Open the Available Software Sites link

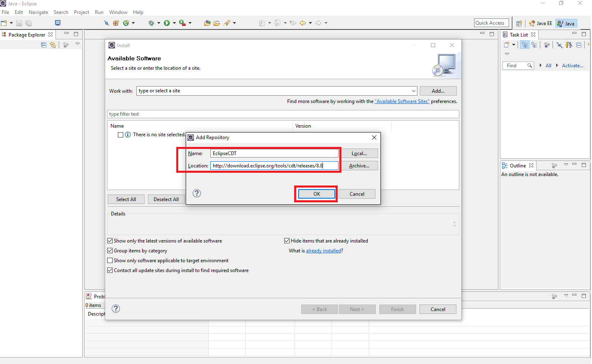(x=402, y=101)
